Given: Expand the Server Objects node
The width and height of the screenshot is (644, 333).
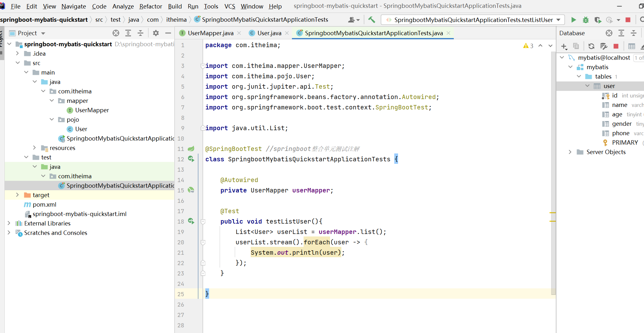Looking at the screenshot, I should [x=570, y=152].
